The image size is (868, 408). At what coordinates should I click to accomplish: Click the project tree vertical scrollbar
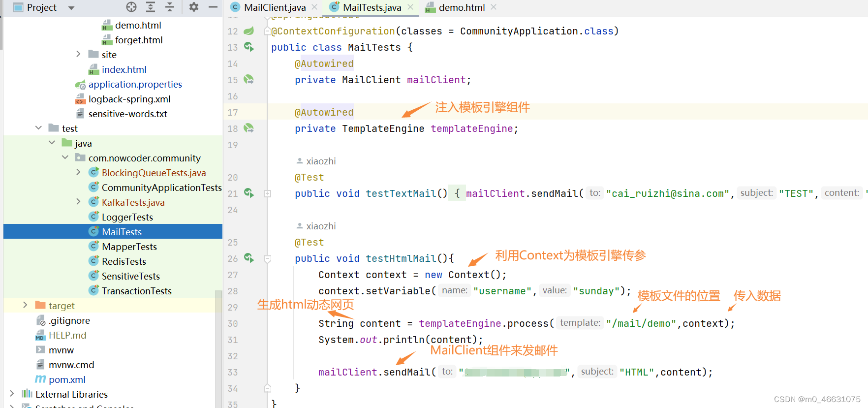coord(218,349)
